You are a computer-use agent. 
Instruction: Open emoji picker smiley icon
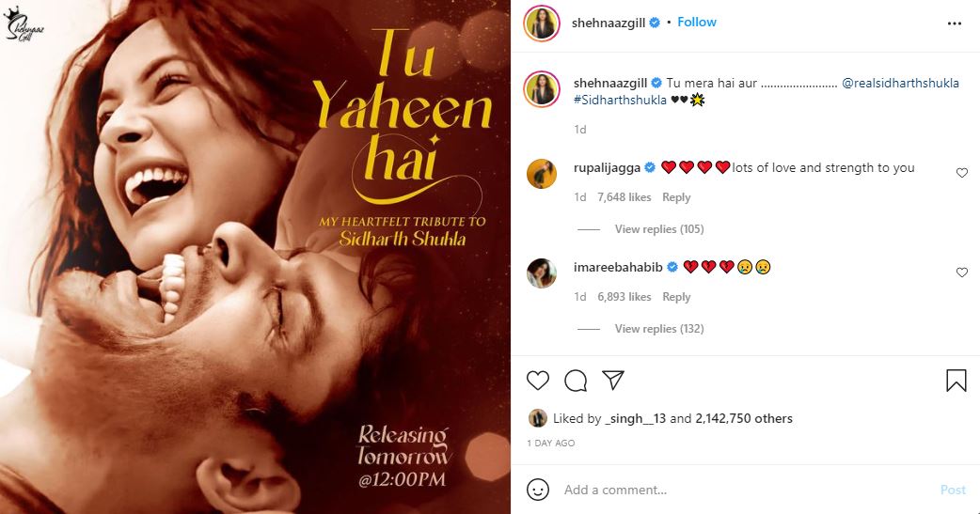coord(538,490)
